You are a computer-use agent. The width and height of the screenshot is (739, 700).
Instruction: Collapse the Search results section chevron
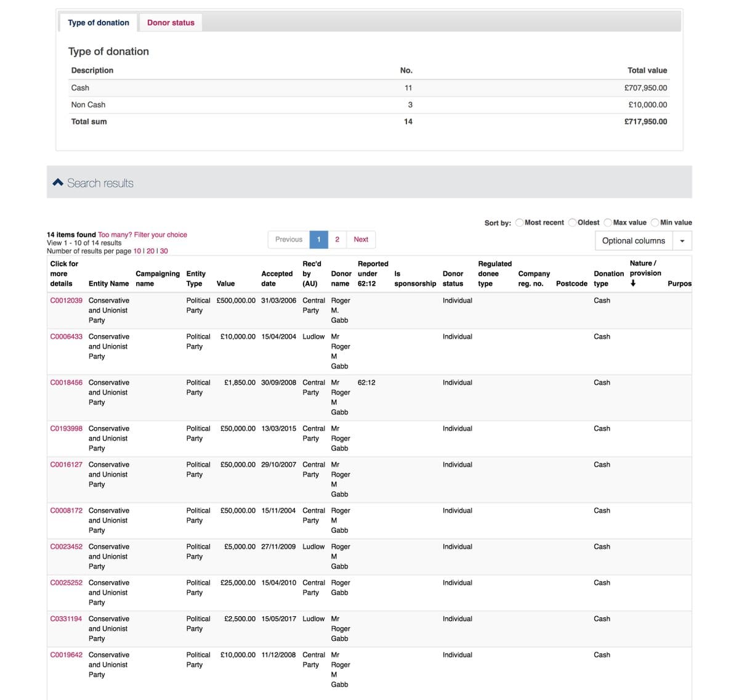(58, 182)
